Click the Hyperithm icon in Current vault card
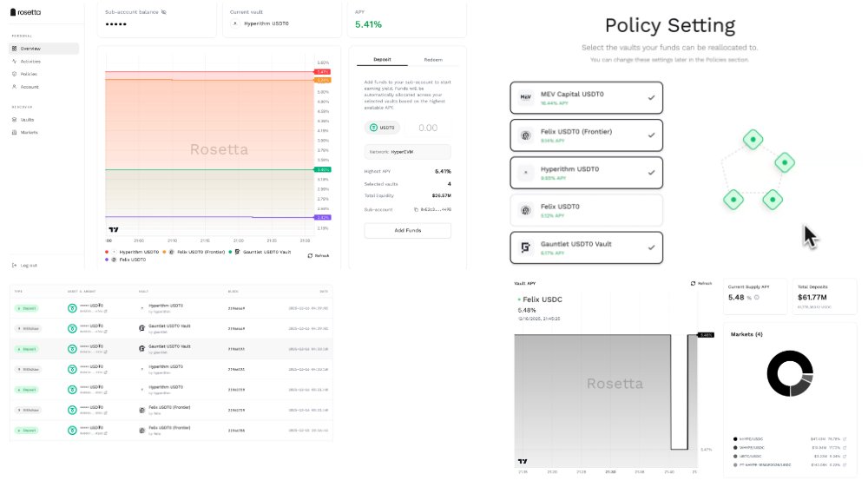The image size is (868, 487). pyautogui.click(x=235, y=23)
